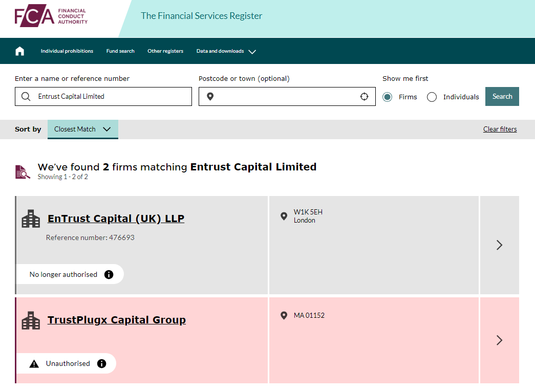The width and height of the screenshot is (535, 392).
Task: Select the Firms radio button
Action: pos(388,97)
